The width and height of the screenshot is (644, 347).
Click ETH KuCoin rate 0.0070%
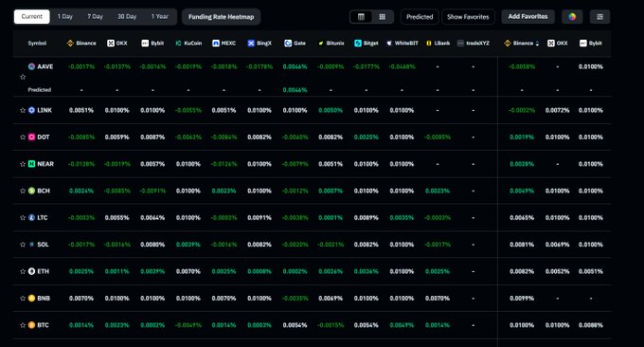point(188,271)
